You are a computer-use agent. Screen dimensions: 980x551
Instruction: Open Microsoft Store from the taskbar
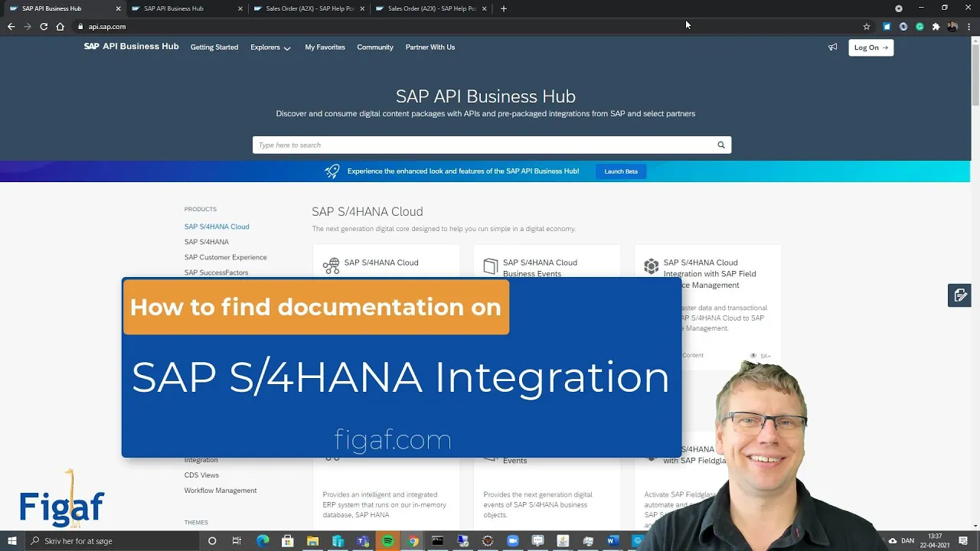coord(288,541)
